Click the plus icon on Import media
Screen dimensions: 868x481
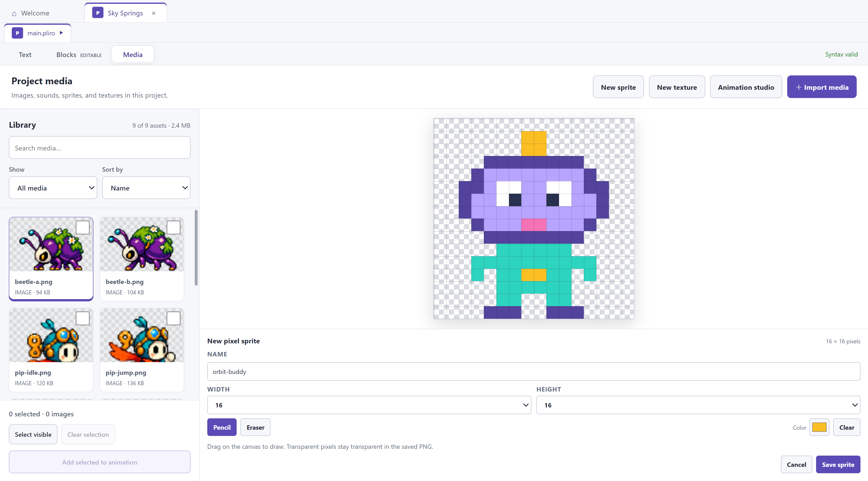(x=798, y=87)
